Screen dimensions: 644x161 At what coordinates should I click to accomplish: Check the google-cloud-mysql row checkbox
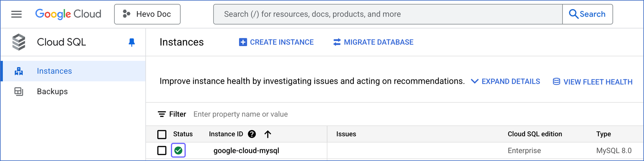point(162,150)
